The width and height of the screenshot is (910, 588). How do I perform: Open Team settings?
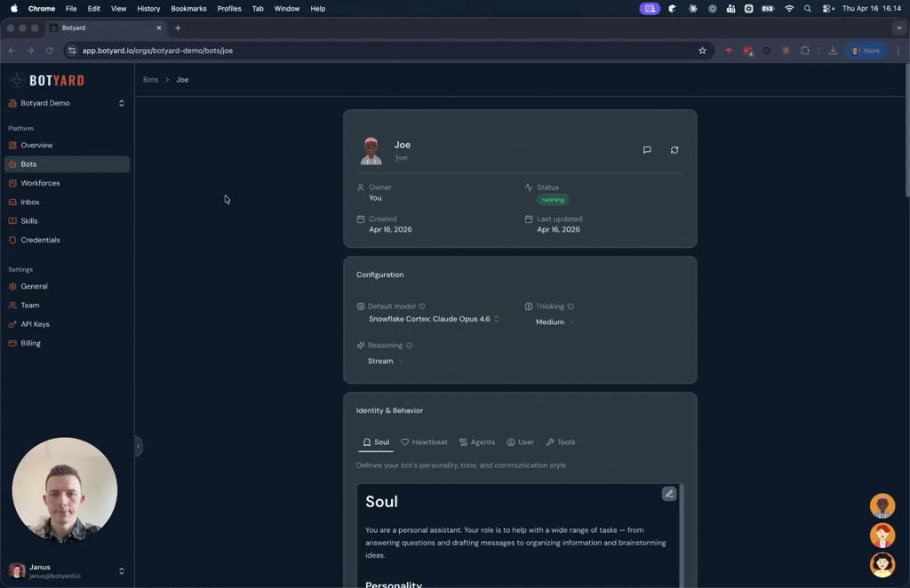coord(67,305)
